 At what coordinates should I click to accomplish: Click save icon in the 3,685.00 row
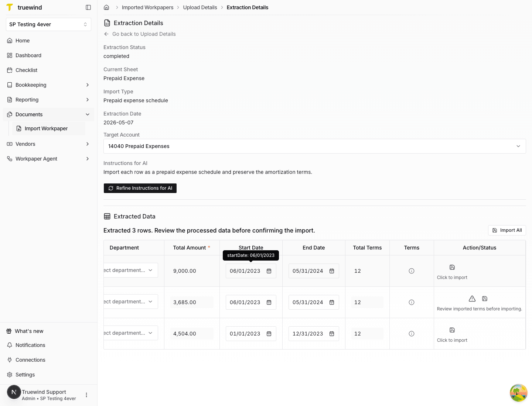[x=485, y=299]
